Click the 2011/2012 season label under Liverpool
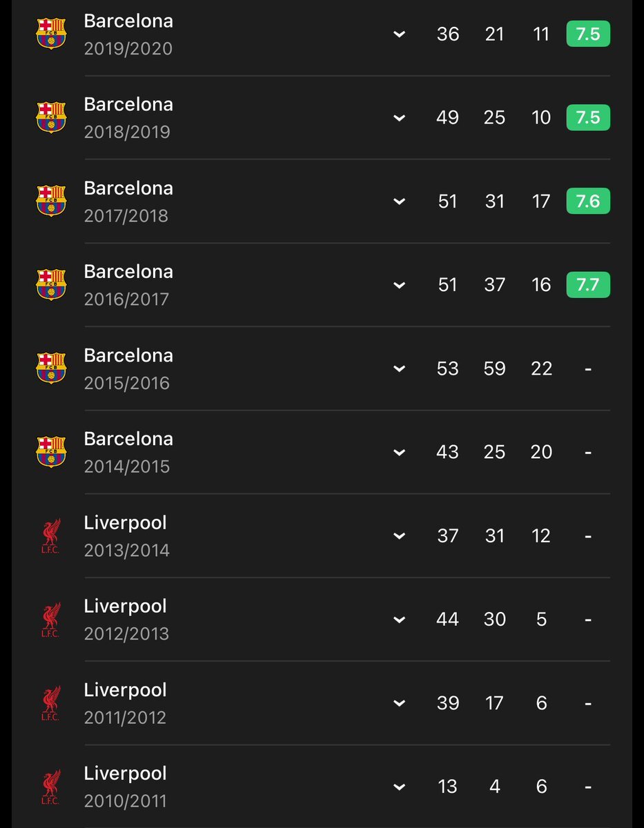 pos(125,718)
